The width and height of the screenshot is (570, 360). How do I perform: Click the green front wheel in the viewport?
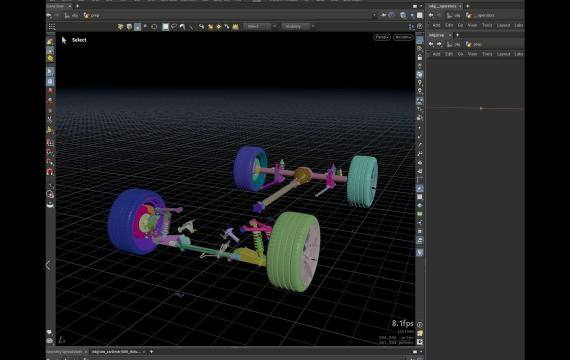[x=294, y=251]
